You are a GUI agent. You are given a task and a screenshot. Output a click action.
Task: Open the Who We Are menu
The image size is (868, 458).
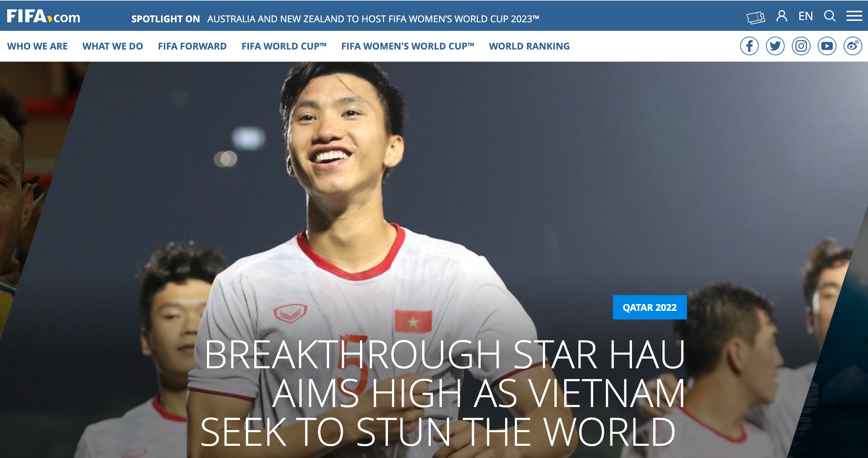click(37, 46)
